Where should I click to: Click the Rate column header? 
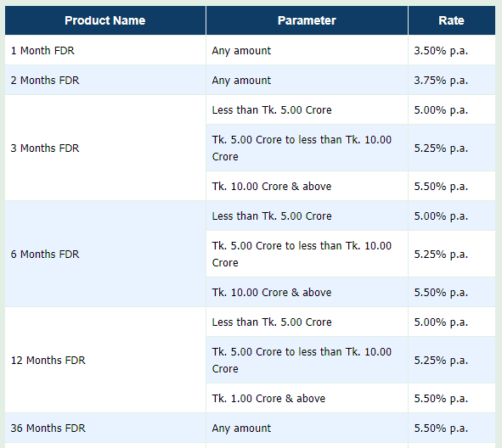click(x=452, y=20)
